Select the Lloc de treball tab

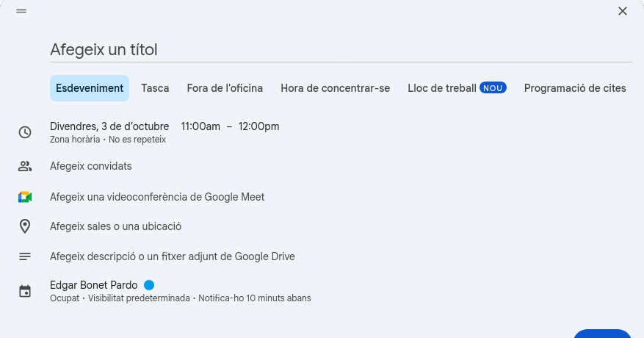(x=442, y=88)
